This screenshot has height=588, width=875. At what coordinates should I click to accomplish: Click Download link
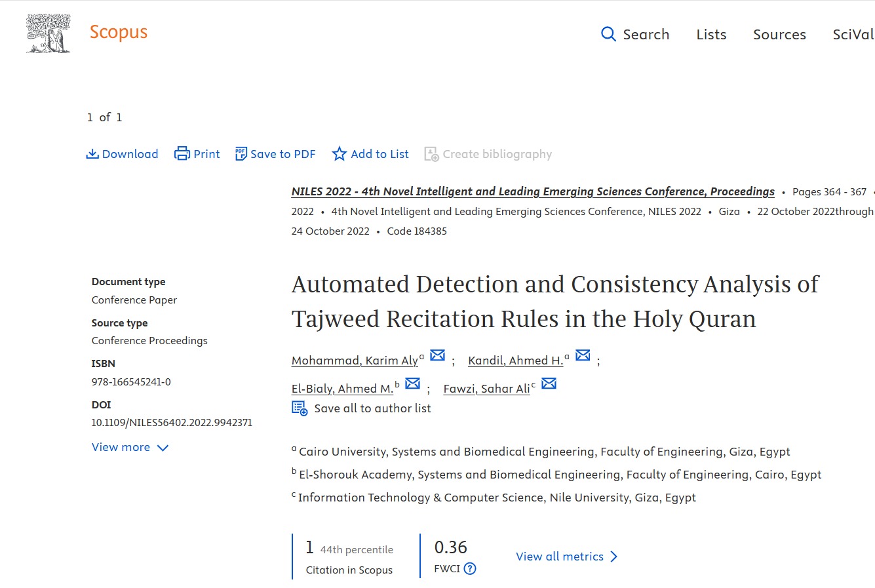pyautogui.click(x=123, y=154)
